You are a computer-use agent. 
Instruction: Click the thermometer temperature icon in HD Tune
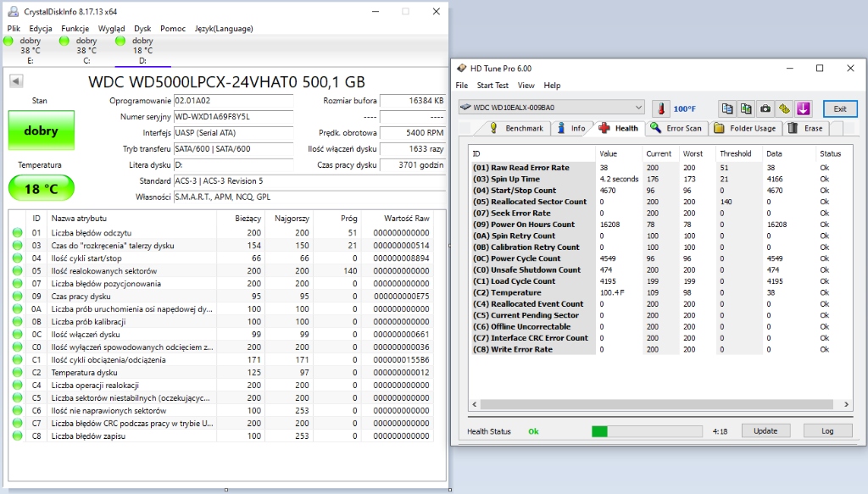click(661, 108)
